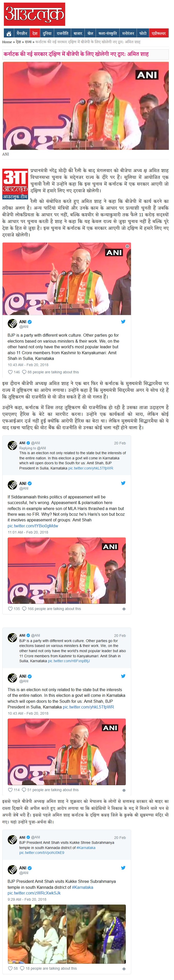Open the main article photo of Amit Shah
The width and height of the screenshot is (174, 980).
pyautogui.click(x=86, y=106)
